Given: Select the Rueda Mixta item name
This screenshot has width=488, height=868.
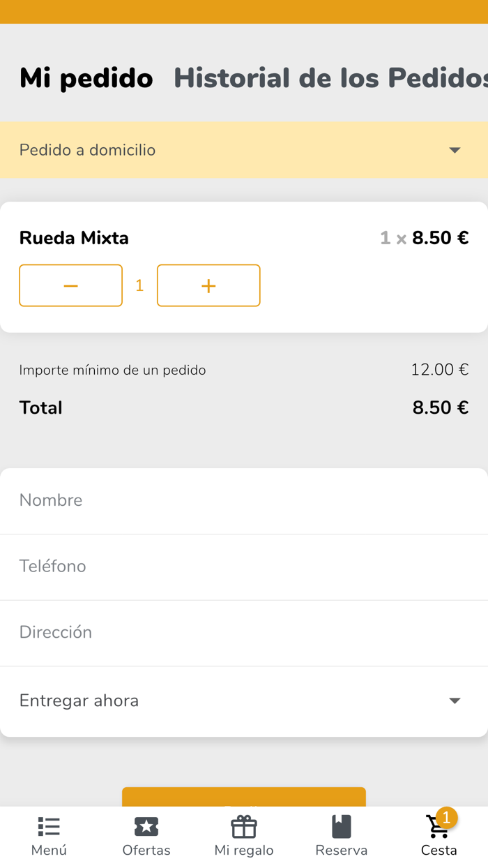Looking at the screenshot, I should point(73,238).
